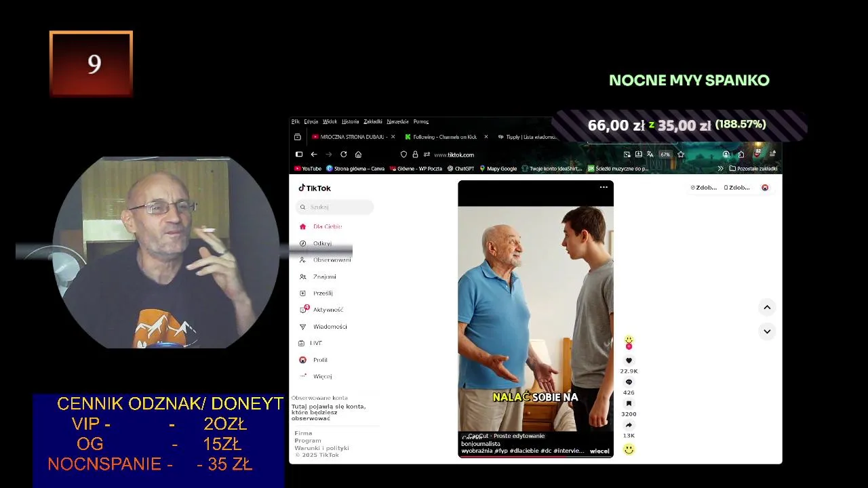This screenshot has height=488, width=868.
Task: Open Strona główna – Canva bookmark
Action: (x=355, y=169)
